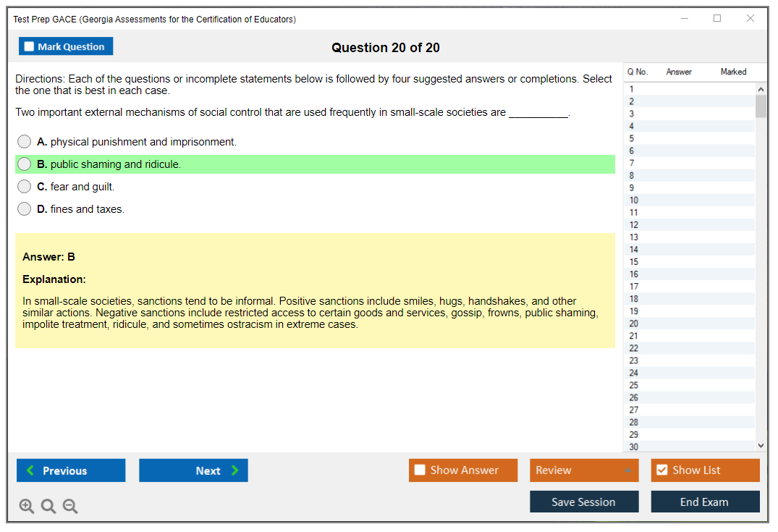
Task: Open the Review dropdown
Action: tap(584, 470)
